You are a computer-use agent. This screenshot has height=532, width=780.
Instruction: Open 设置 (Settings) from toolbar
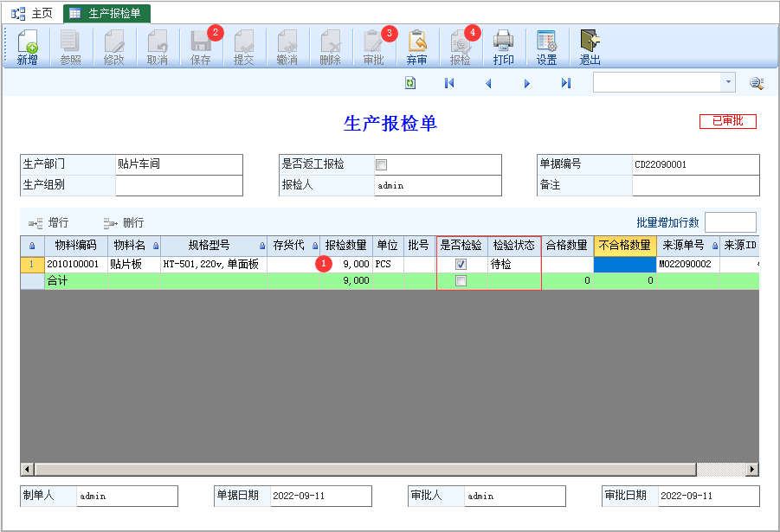click(547, 48)
